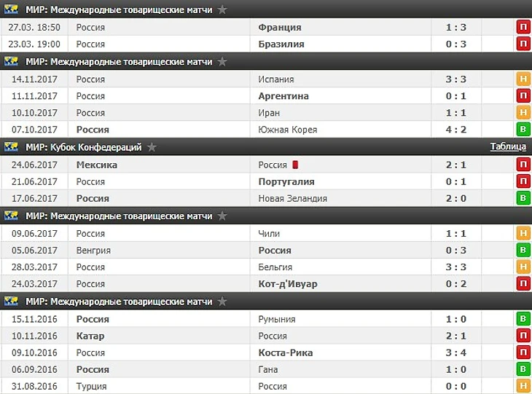Select the Кубок Конфедераций header title
532x394 pixels.
click(x=84, y=147)
